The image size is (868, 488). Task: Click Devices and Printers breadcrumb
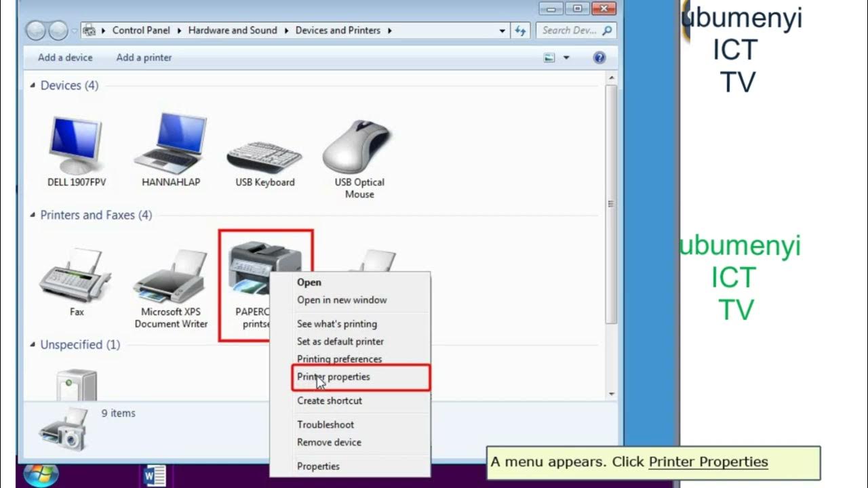(338, 30)
